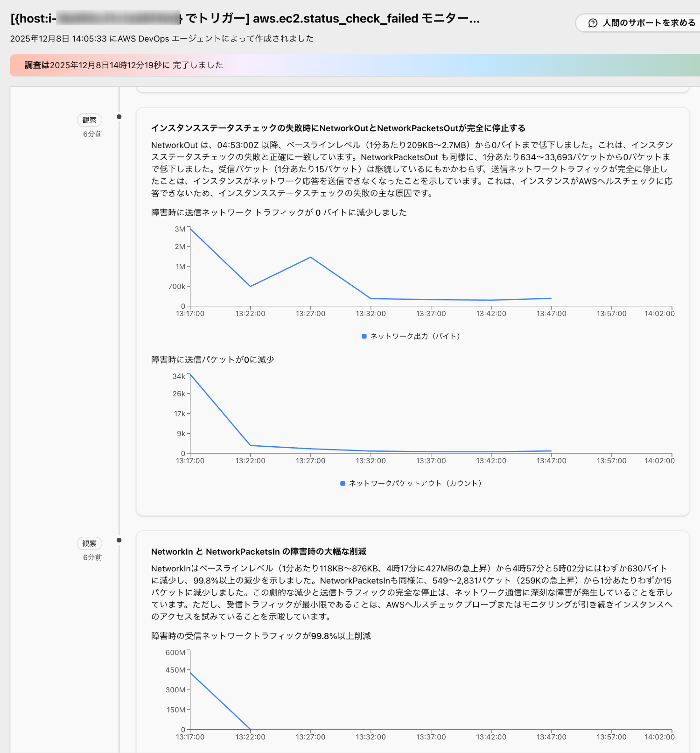Screen dimensions: 700x753
Task: Click the 17k axis label
Action: point(180,414)
